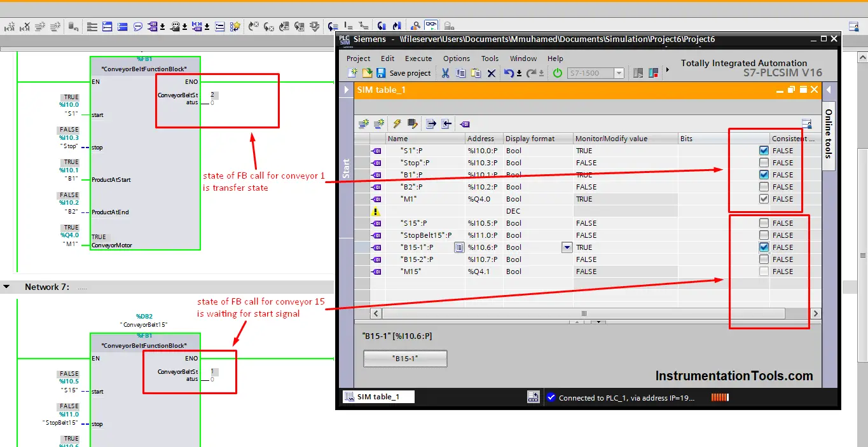The width and height of the screenshot is (868, 447).
Task: Open the Window menu in PLCSIM
Action: point(523,58)
